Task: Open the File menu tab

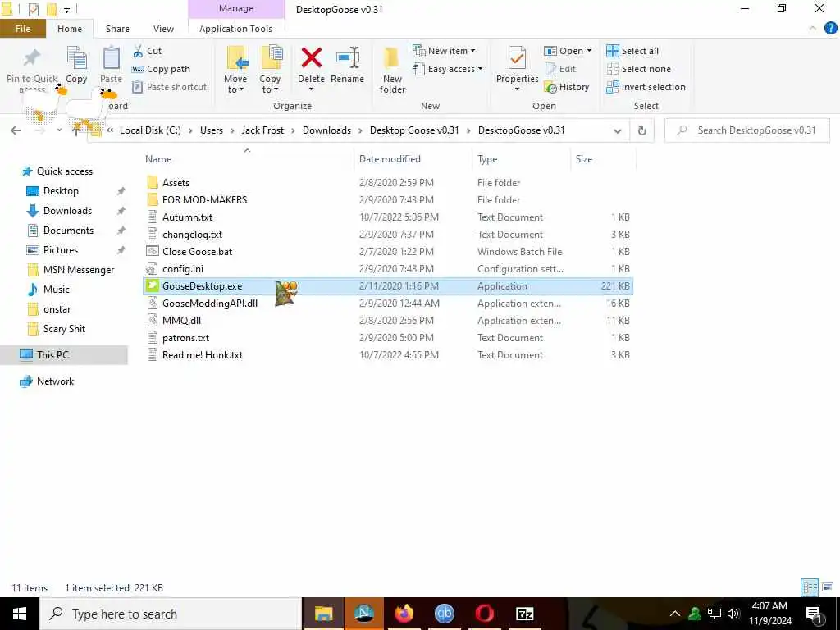Action: [23, 29]
